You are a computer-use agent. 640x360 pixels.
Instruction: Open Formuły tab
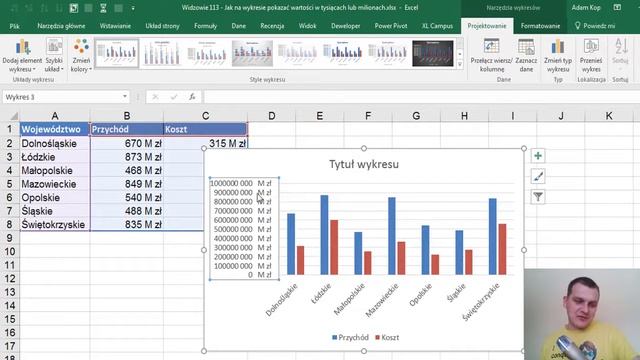(x=205, y=26)
